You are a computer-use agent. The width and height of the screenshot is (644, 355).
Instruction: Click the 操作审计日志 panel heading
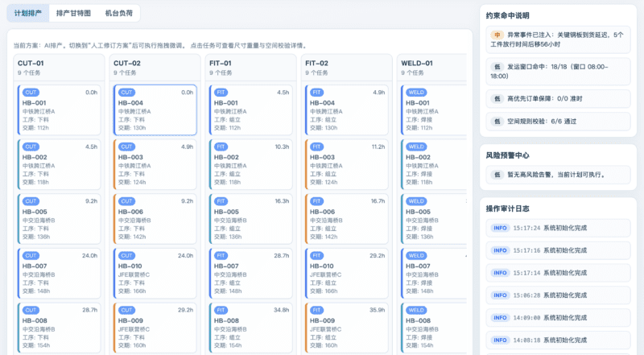tap(508, 208)
